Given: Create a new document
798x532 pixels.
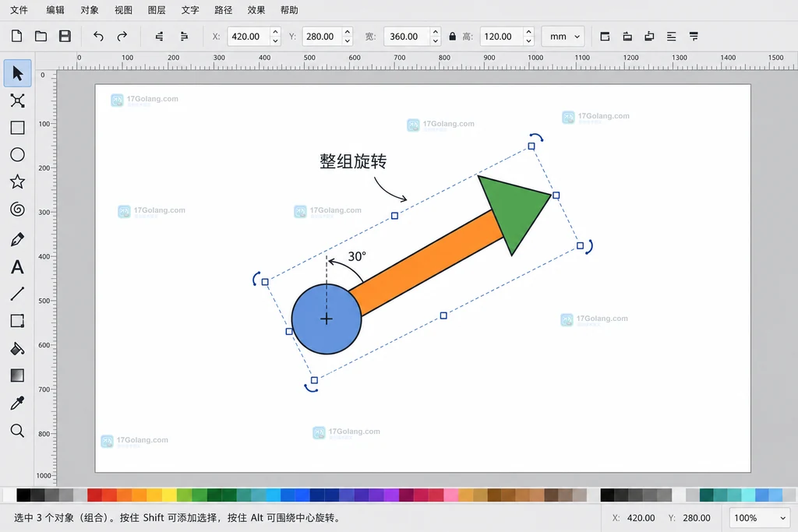Looking at the screenshot, I should [17, 36].
